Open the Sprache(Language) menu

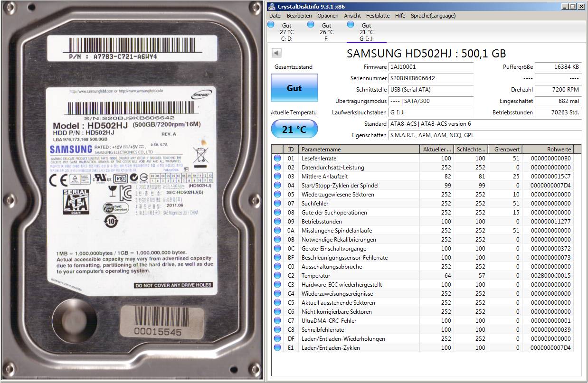pos(433,16)
